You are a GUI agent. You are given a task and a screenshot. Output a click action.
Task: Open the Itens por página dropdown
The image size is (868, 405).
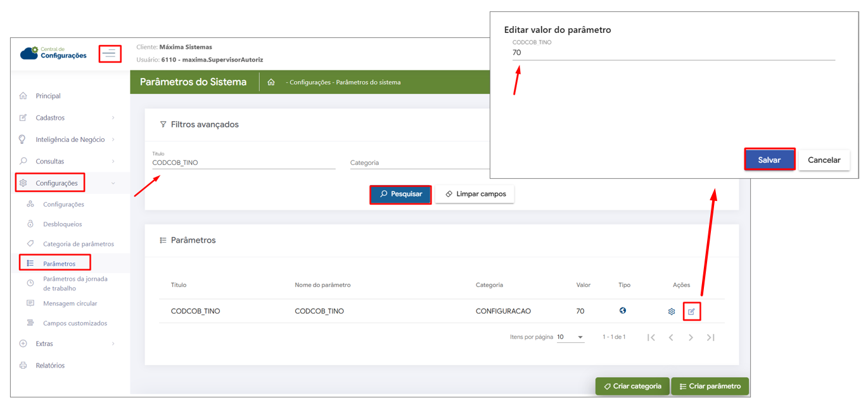(x=570, y=337)
